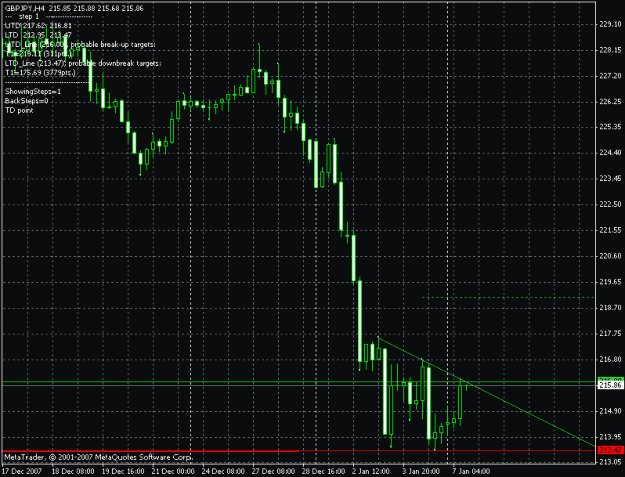
Task: Click the red 213.47 price level label
Action: tap(611, 450)
